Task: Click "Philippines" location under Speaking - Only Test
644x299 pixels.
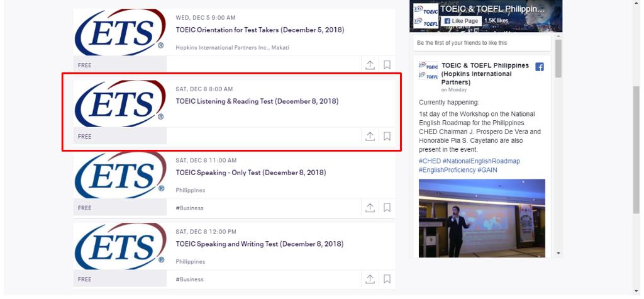Action: 190,191
